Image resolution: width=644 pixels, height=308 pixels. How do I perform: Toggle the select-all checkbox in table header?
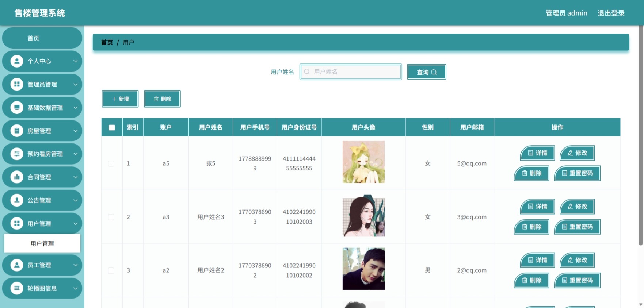(112, 127)
